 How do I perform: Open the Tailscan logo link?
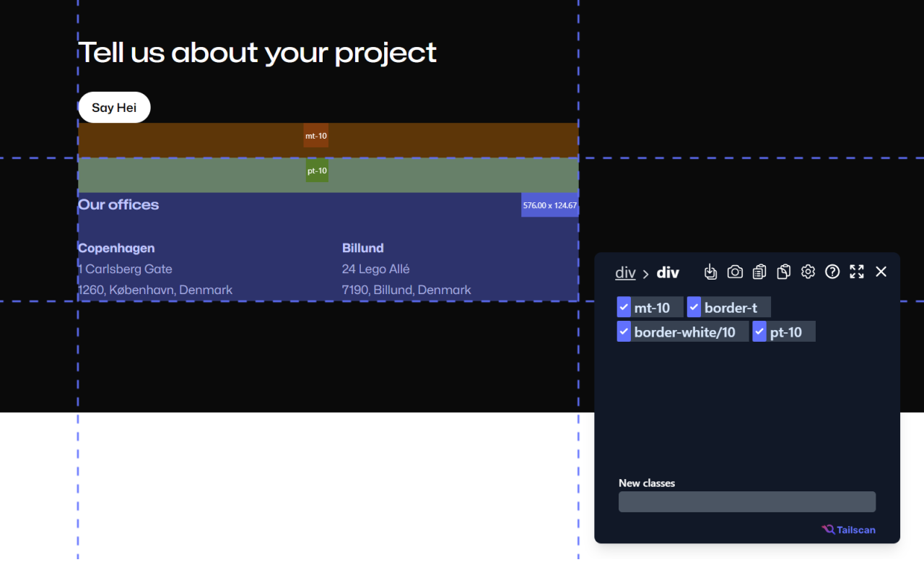[x=849, y=530]
